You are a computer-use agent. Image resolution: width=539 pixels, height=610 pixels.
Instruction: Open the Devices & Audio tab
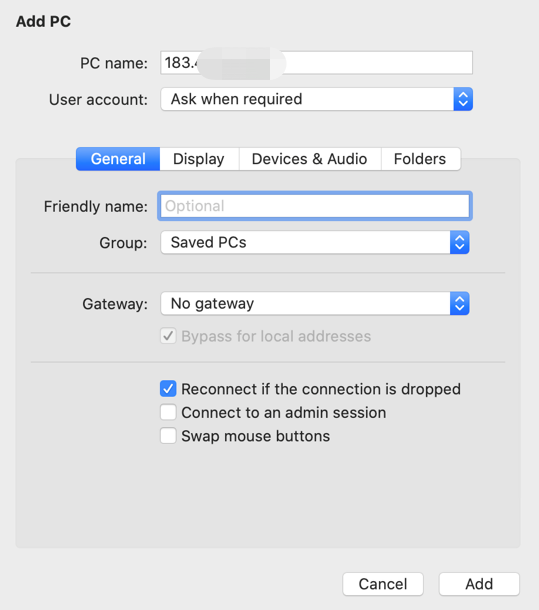tap(309, 159)
